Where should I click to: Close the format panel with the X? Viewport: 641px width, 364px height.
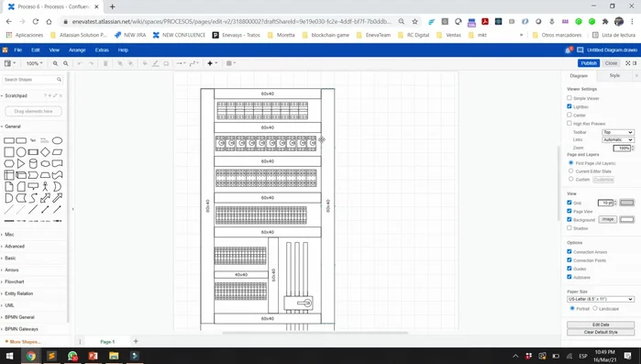click(636, 75)
